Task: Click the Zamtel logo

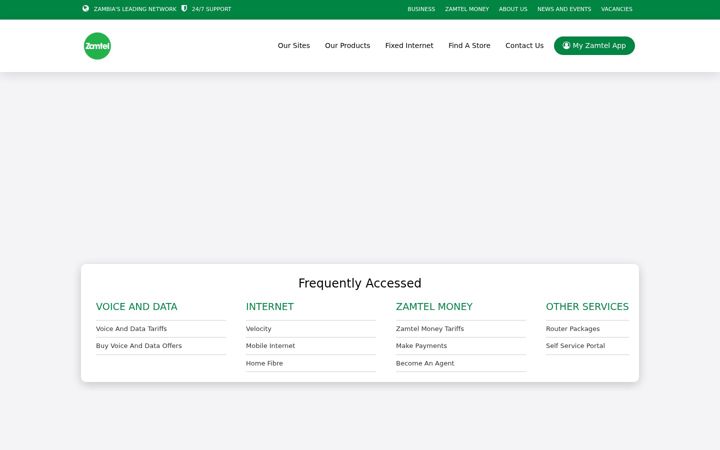Action: (x=97, y=46)
